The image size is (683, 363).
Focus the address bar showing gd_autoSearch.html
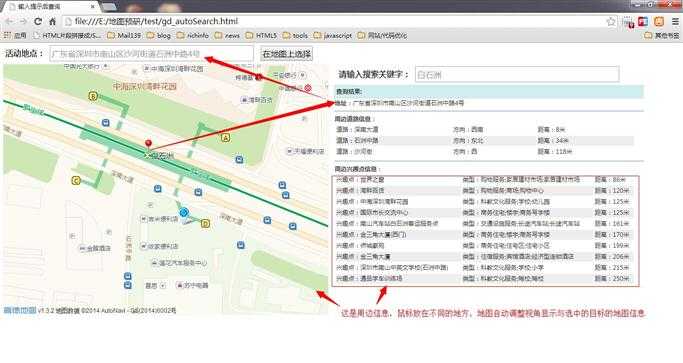coord(335,21)
